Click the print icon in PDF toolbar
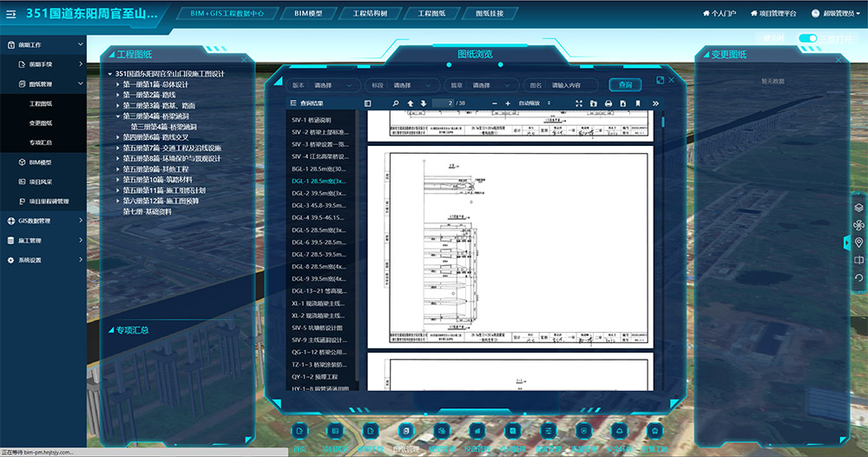Viewport: 868px width, 457px height. click(608, 103)
